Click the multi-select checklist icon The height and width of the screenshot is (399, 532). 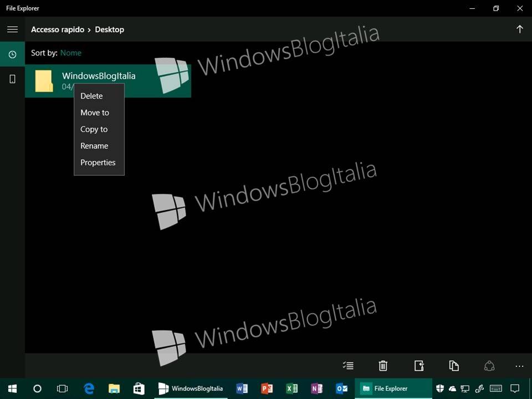point(348,365)
